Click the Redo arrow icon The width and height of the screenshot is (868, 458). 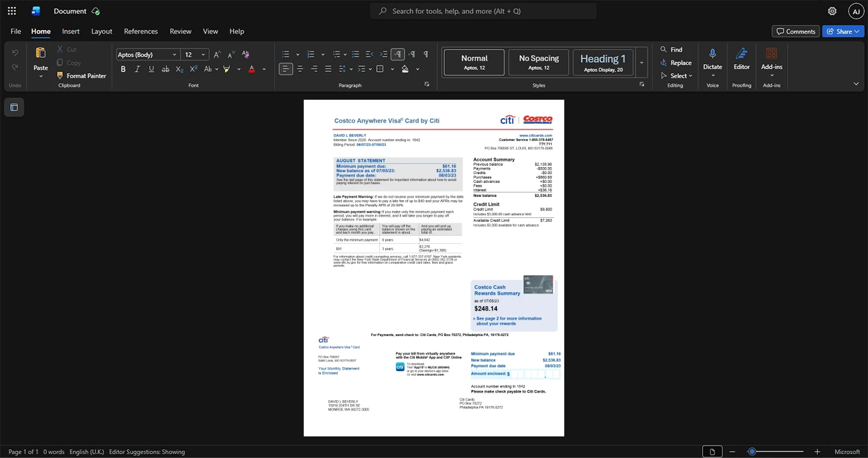click(x=15, y=67)
